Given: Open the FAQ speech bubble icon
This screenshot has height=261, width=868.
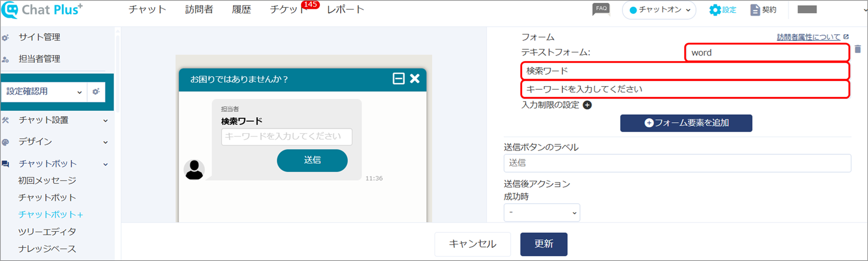Looking at the screenshot, I should 601,9.
